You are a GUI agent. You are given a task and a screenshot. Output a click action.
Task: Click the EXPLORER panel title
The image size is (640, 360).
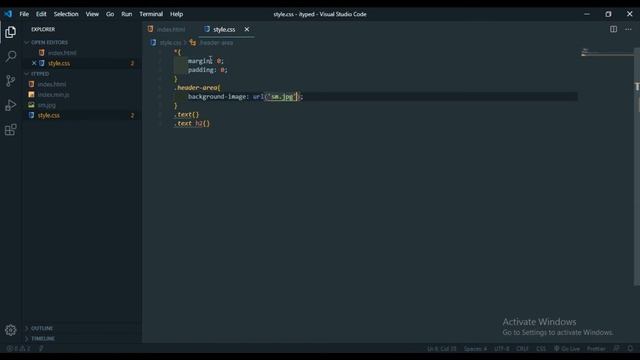tap(43, 29)
